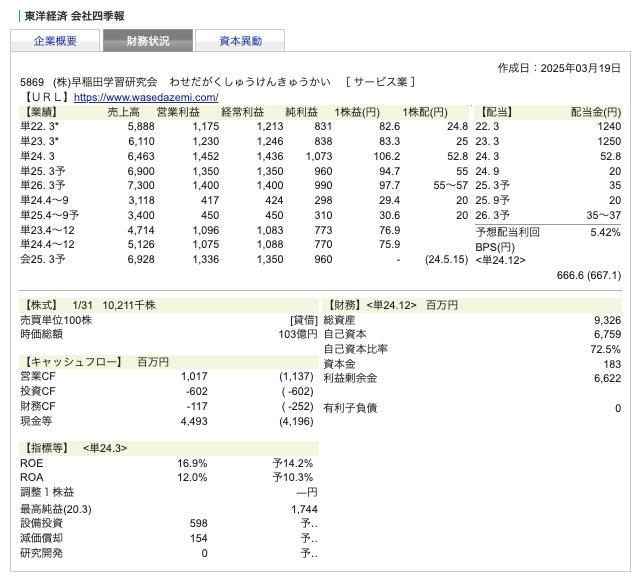Click the 自己資本比率 value 72.5%
Viewport: 638px width, 579px height.
[x=605, y=349]
